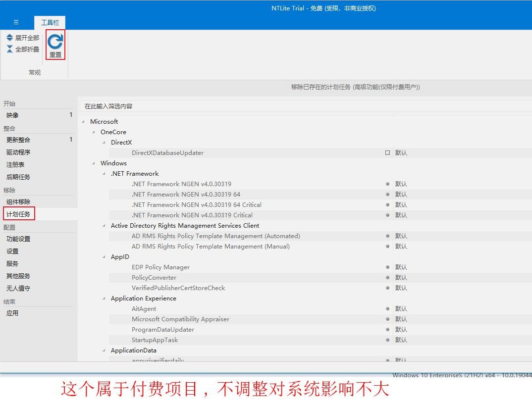Open the hamburger menu icon
The height and width of the screenshot is (399, 532).
tap(16, 22)
